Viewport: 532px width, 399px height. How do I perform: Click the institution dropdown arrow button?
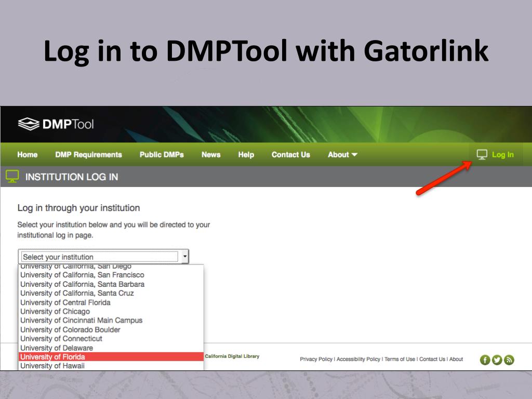tap(185, 257)
